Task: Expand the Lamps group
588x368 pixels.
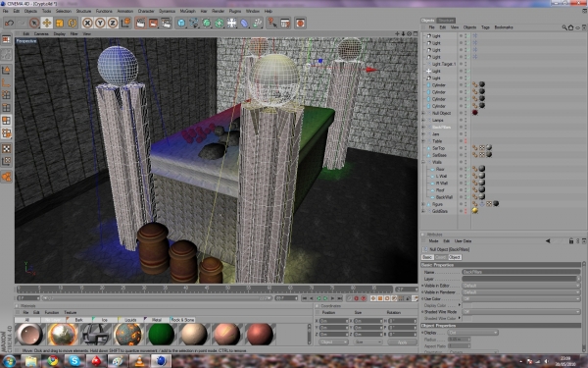Action: 423,120
